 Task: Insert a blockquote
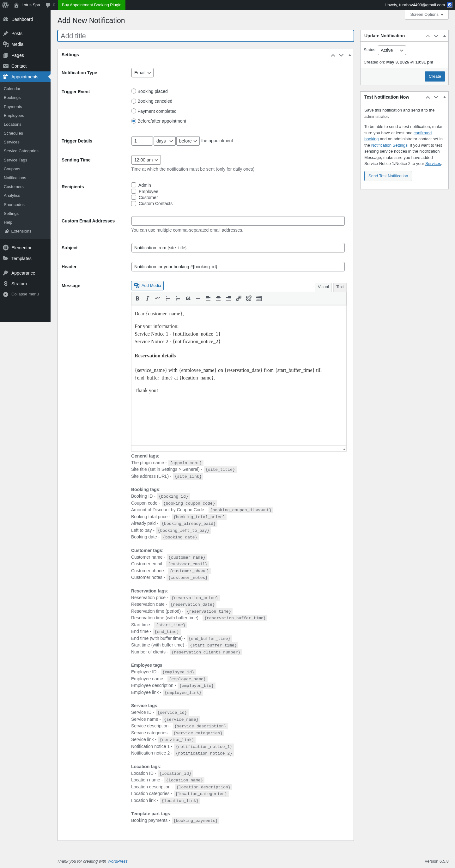(x=188, y=298)
